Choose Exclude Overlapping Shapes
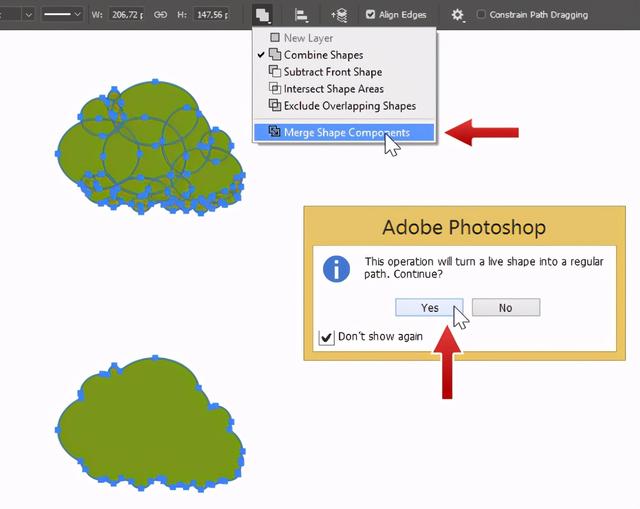Screen dimensions: 640x509 click(343, 106)
